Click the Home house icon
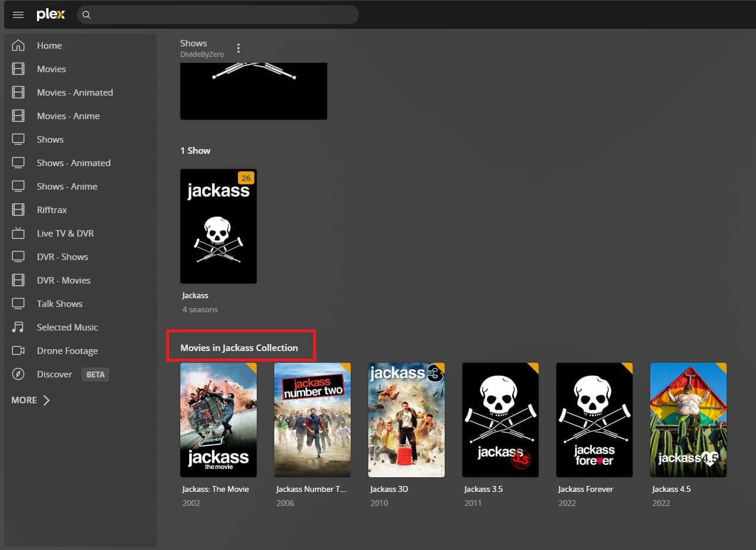This screenshot has width=756, height=550. pyautogui.click(x=18, y=45)
